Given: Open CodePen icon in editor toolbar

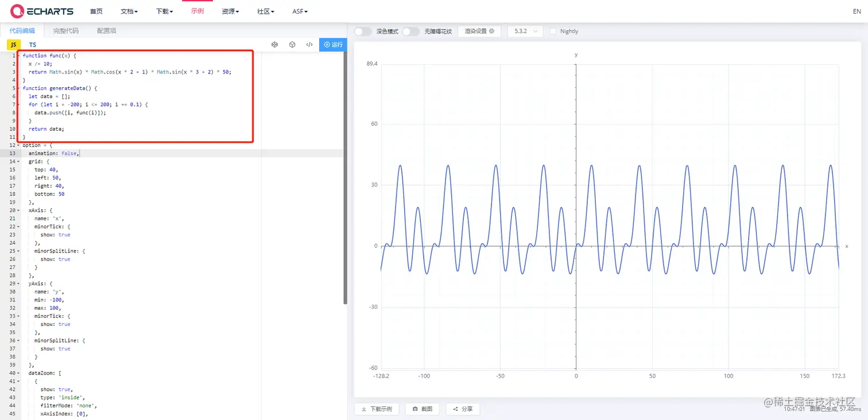Looking at the screenshot, I should click(274, 44).
